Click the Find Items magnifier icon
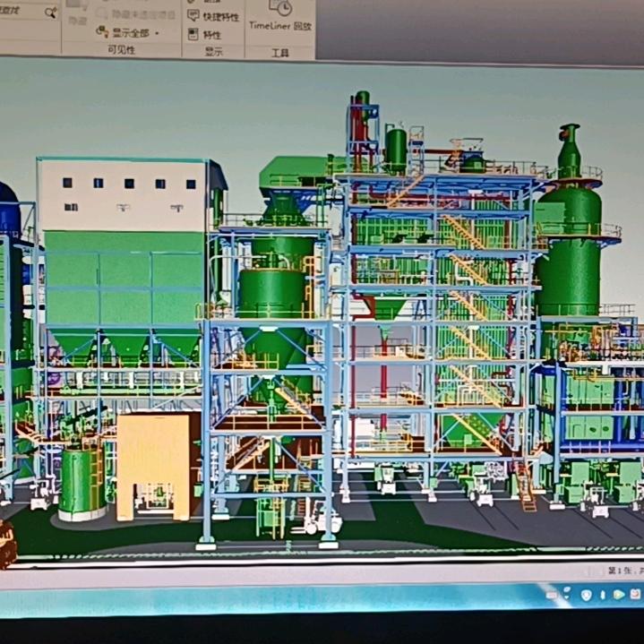Screen dimensions: 644x644 [x=50, y=13]
